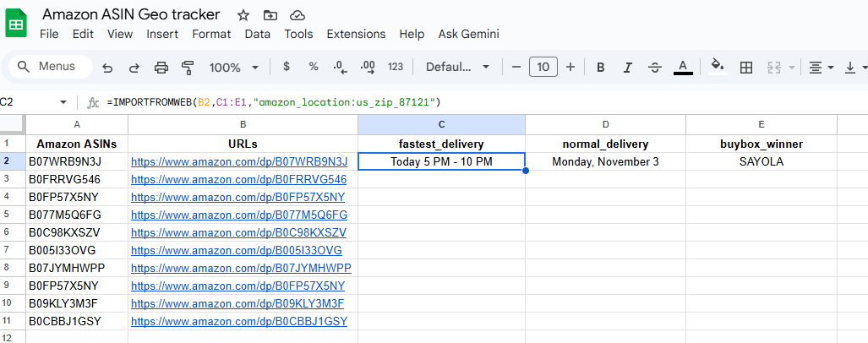Format as currency with dollar icon
Screen dimensions: 868x343
click(x=287, y=67)
